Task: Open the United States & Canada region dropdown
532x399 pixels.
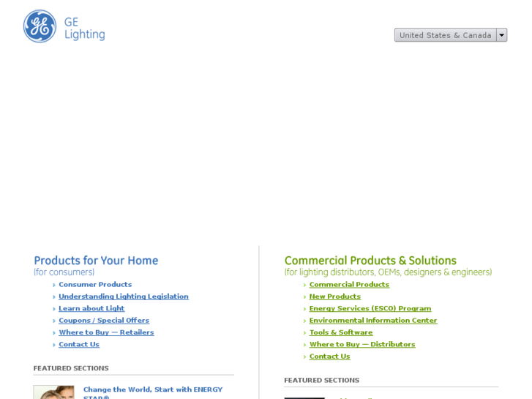Action: (445, 35)
